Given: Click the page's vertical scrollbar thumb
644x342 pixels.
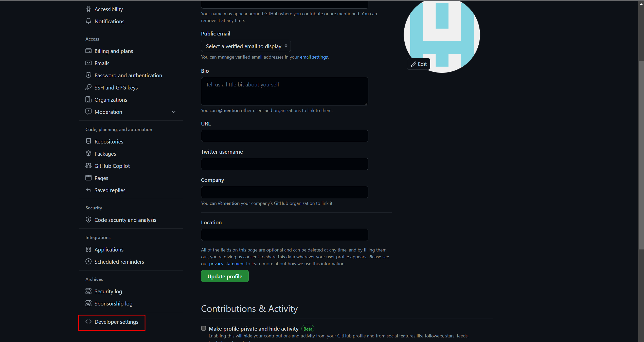Looking at the screenshot, I should pos(641,155).
